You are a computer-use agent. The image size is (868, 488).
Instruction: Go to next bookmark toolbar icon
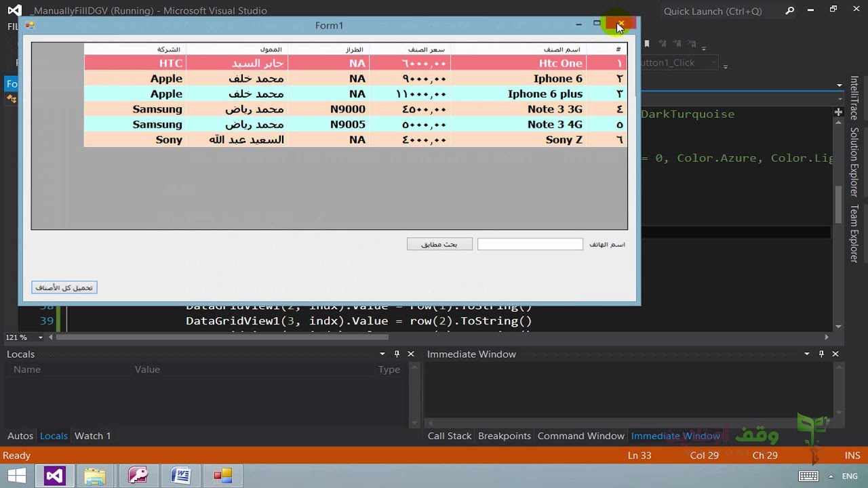tap(677, 44)
